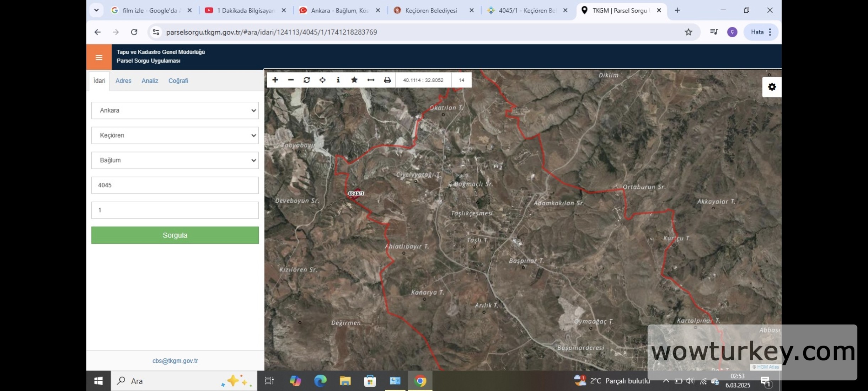
Task: Click the map refresh arrows icon
Action: point(306,80)
